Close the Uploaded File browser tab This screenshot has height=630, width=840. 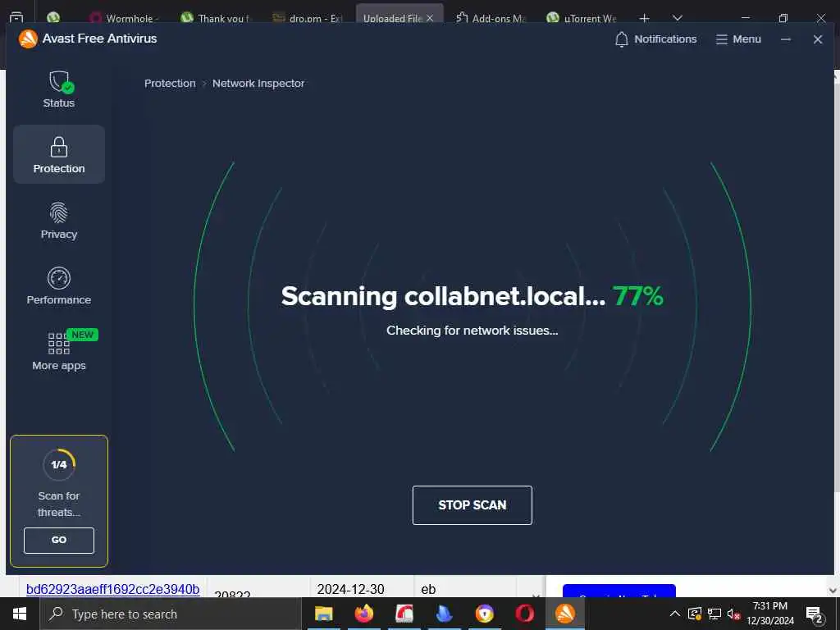(x=430, y=18)
